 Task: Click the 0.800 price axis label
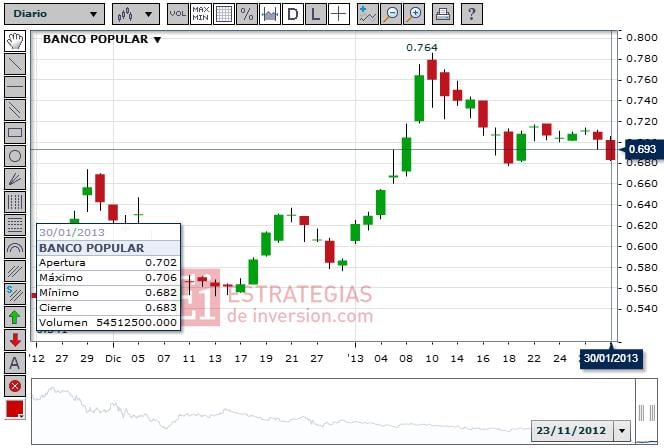(642, 38)
